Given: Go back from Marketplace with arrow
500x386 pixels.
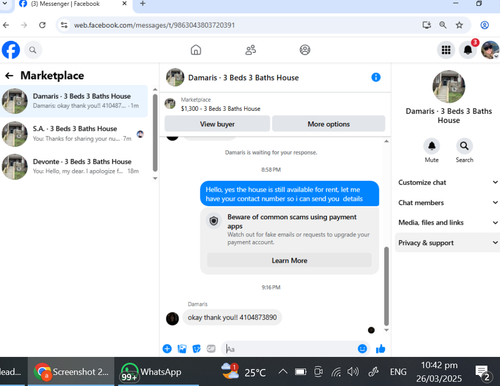Looking at the screenshot, I should tap(9, 76).
